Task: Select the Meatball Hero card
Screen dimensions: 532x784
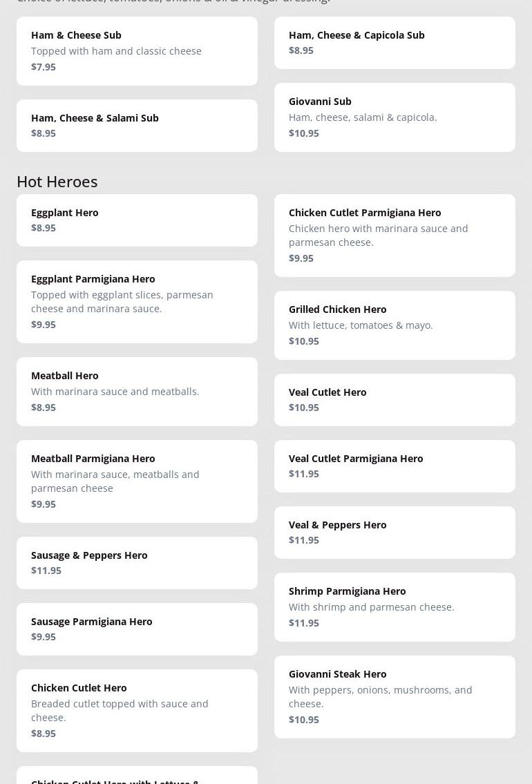Action: (137, 392)
